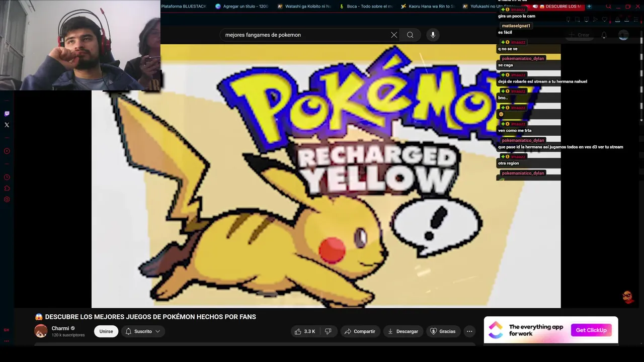Open the ClickUp advertisement logo

[x=496, y=330]
